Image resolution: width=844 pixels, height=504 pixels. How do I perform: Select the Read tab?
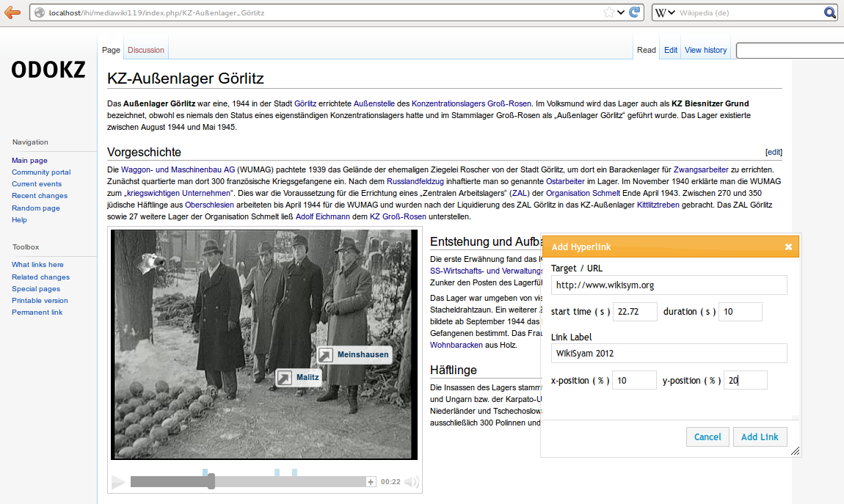647,50
